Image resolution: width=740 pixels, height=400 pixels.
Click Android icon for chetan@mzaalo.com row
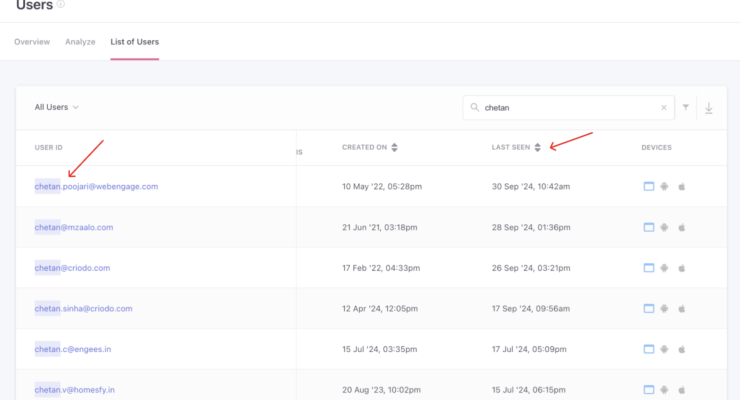click(665, 227)
